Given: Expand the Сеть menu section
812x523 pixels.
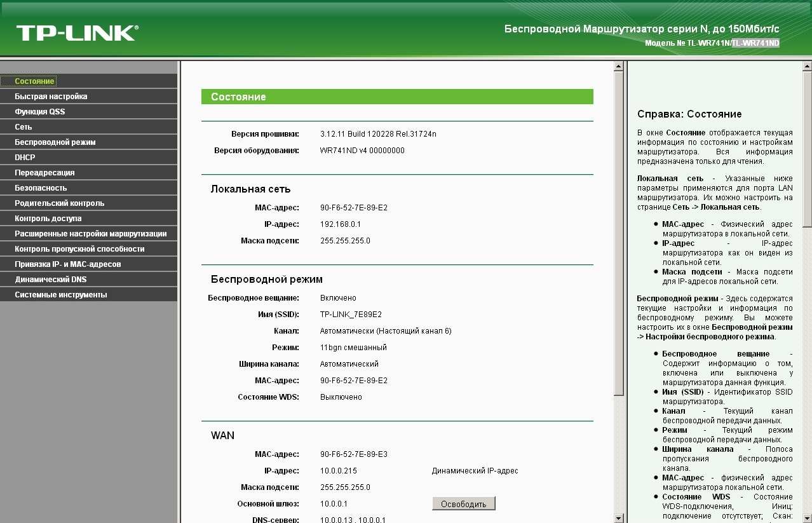Looking at the screenshot, I should (24, 127).
